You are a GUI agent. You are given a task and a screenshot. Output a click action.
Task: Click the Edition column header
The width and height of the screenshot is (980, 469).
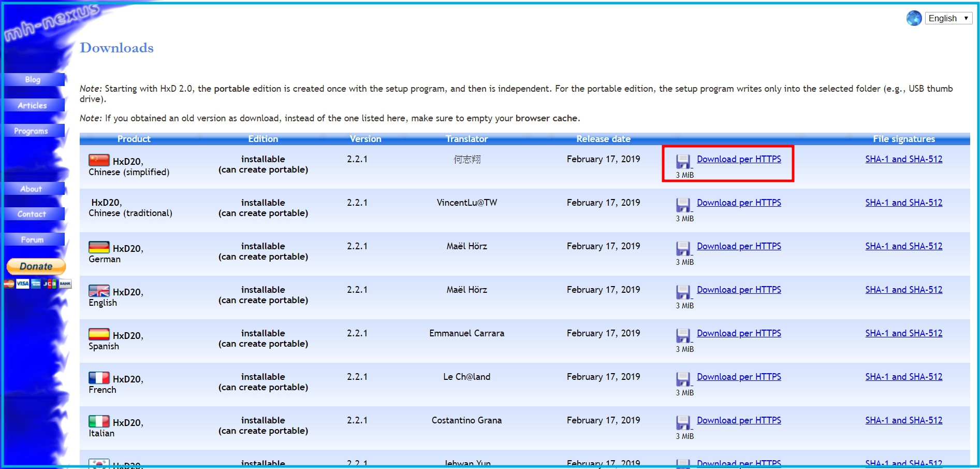[263, 139]
